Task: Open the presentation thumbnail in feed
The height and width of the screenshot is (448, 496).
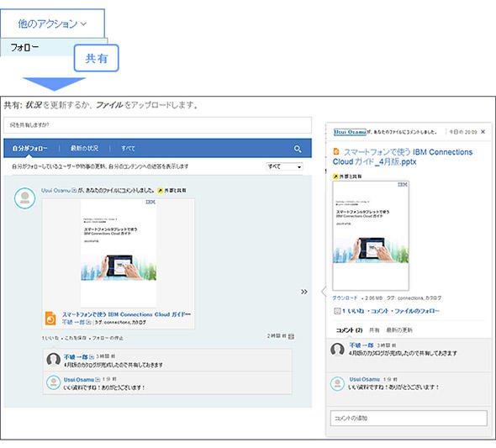Action: tap(119, 253)
